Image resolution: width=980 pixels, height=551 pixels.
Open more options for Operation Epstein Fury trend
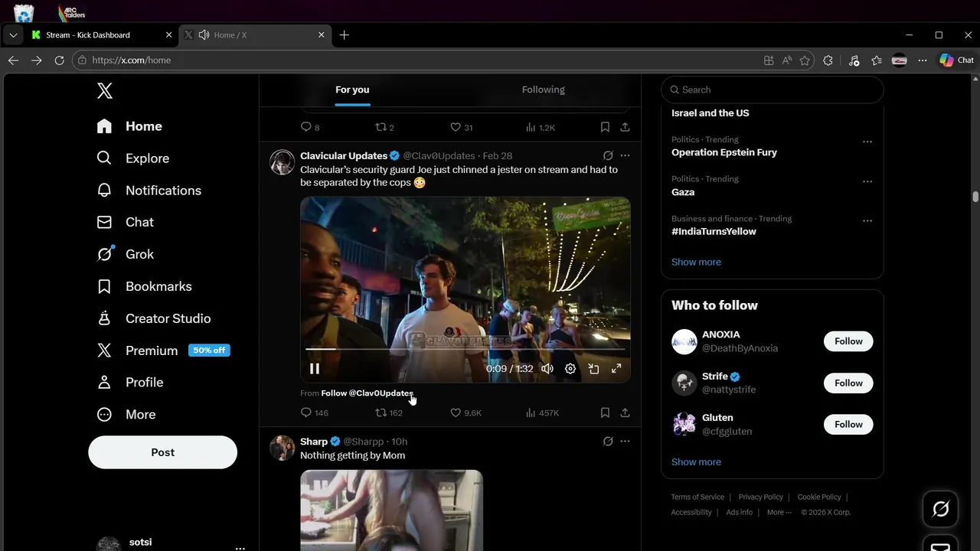[x=867, y=142]
